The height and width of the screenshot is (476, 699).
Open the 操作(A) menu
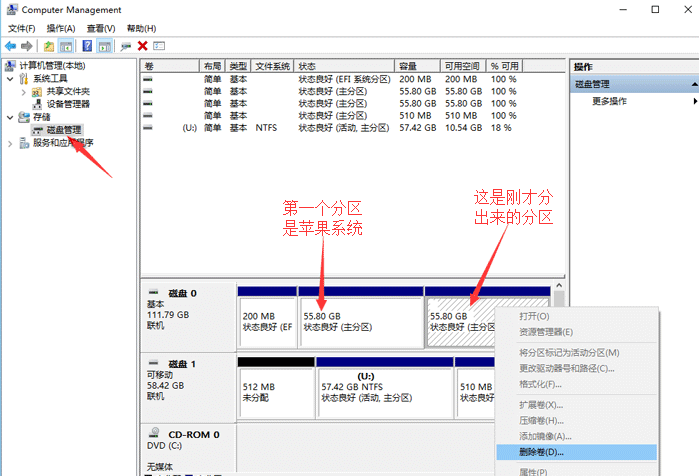click(x=60, y=28)
